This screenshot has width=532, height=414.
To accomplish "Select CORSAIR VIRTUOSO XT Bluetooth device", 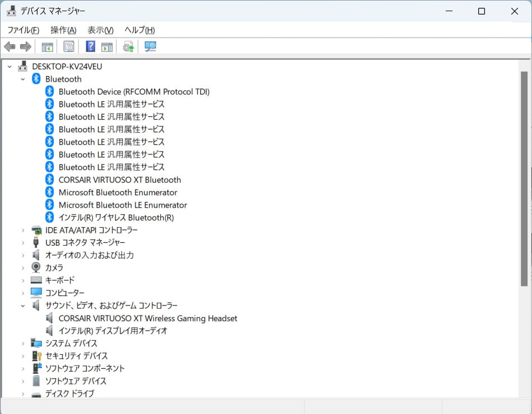I will point(120,180).
